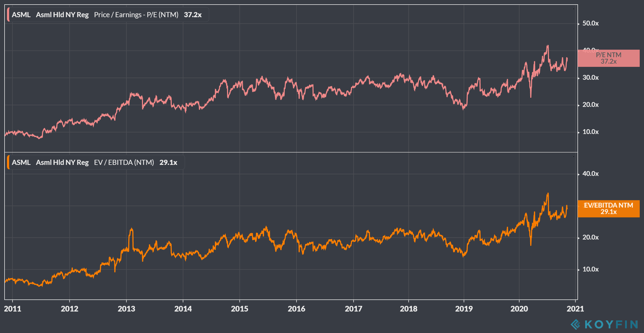This screenshot has height=333, width=644.
Task: Click the 2021 x-axis label
Action: (575, 309)
